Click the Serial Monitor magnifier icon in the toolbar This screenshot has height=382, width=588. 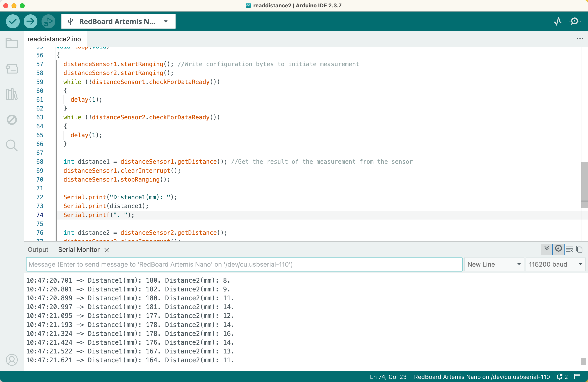(575, 22)
